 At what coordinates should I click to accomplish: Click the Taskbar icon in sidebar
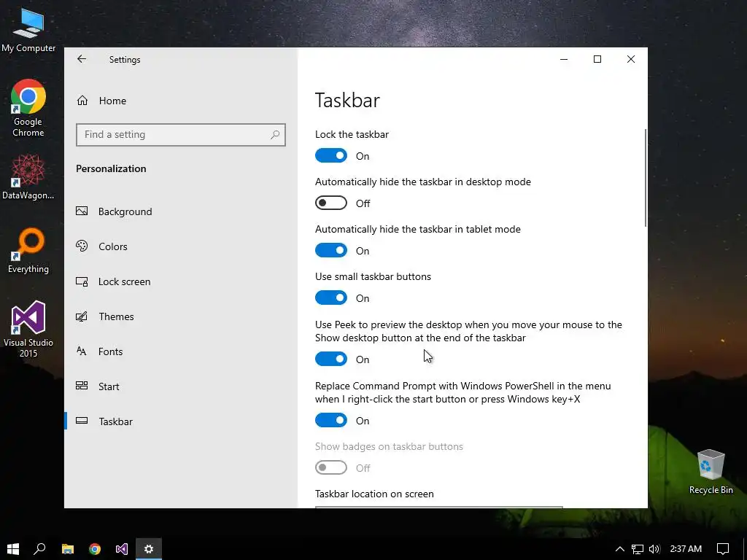click(82, 421)
